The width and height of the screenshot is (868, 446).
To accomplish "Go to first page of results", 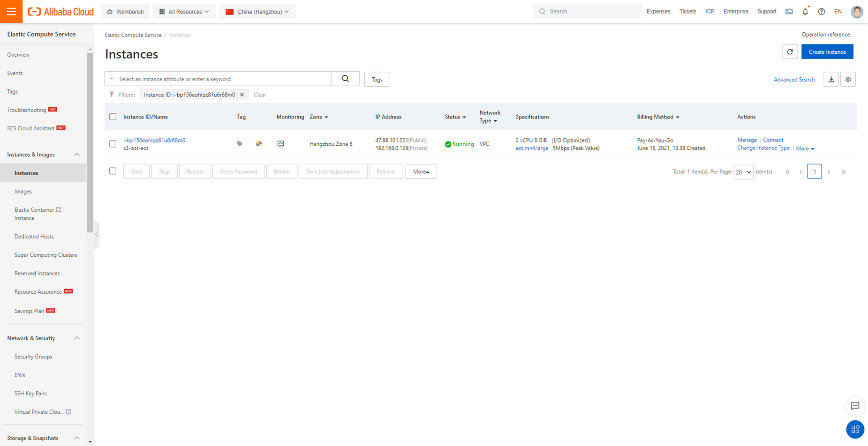I will [x=788, y=172].
